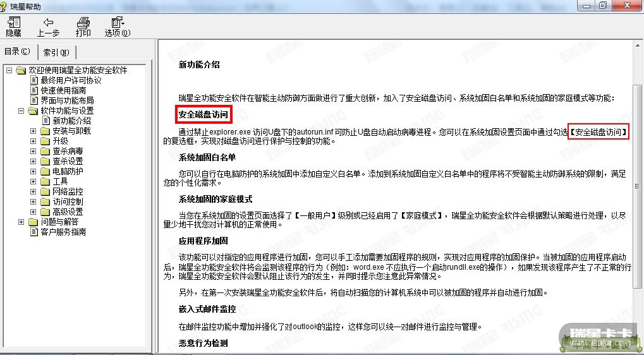Select the 客户服务指南 page icon

(35, 232)
